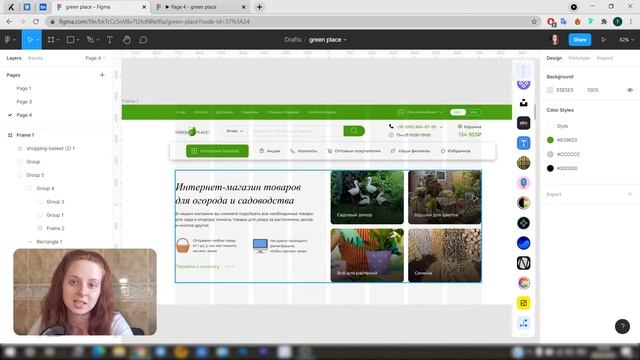
Task: Select the Hand tool
Action: 127,40
